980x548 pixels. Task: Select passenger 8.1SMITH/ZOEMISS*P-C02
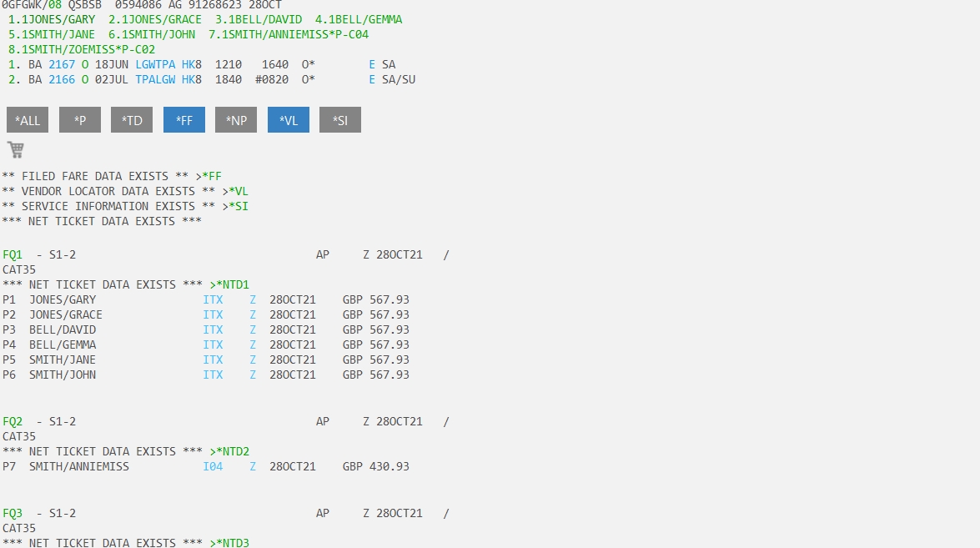click(82, 49)
